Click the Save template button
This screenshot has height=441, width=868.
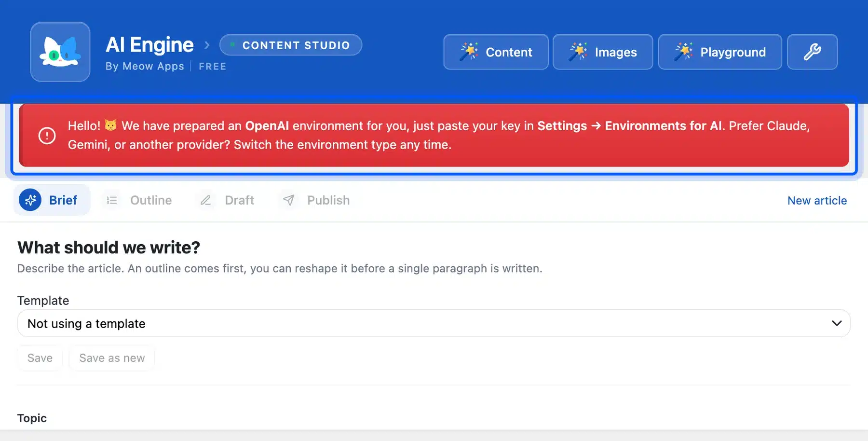pos(40,358)
